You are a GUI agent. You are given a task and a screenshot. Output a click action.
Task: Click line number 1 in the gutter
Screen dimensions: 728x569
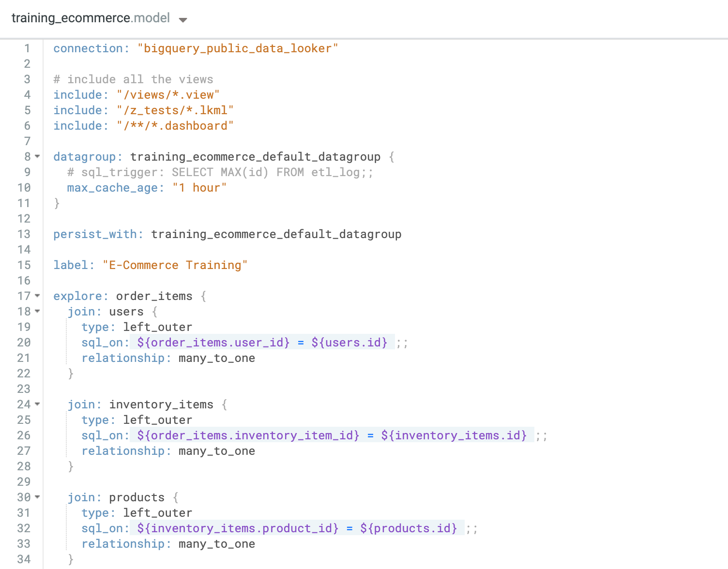coord(27,48)
